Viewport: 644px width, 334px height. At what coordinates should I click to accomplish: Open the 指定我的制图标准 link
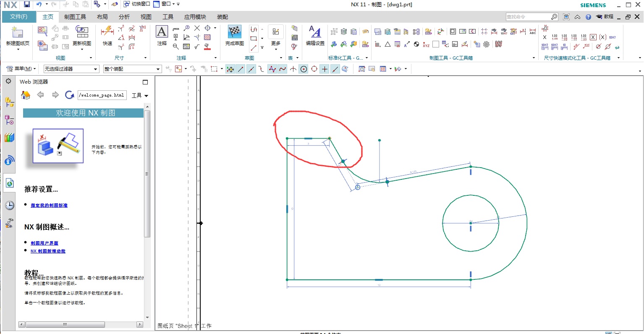tap(49, 205)
